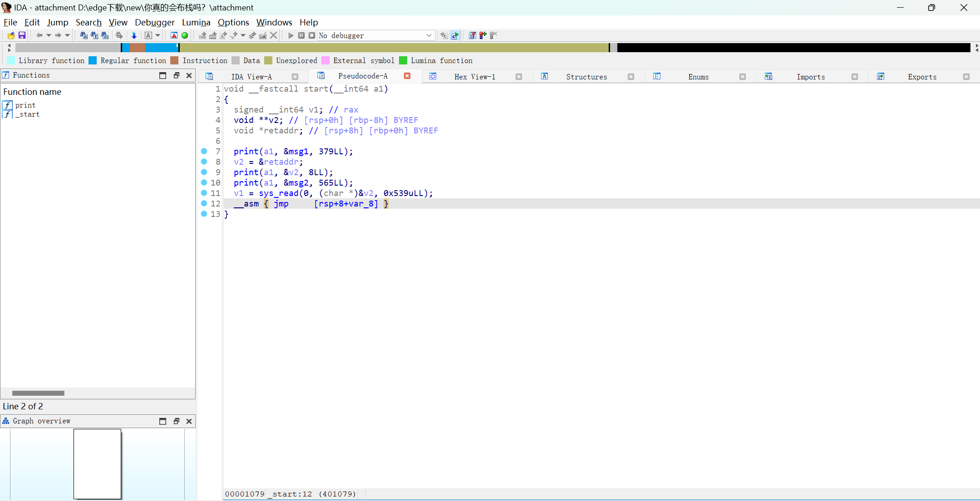Toggle breakpoint dot on line 11
Screen dimensions: 980x501
tap(204, 193)
